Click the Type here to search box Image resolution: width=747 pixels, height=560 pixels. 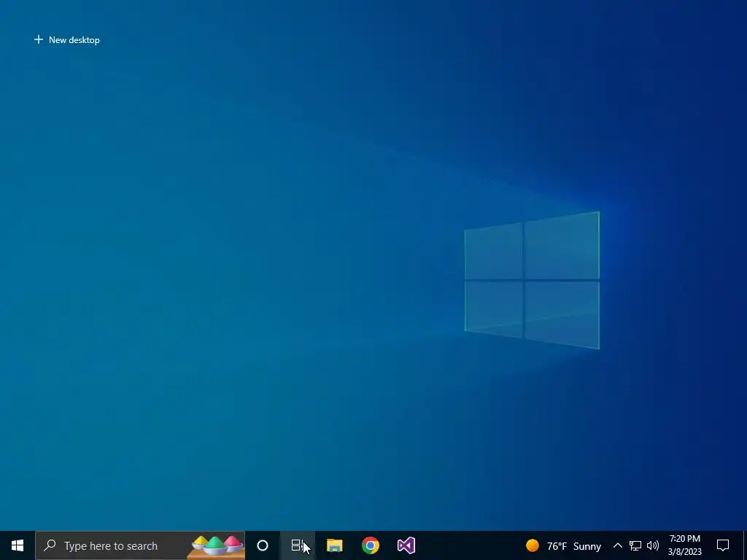click(140, 545)
